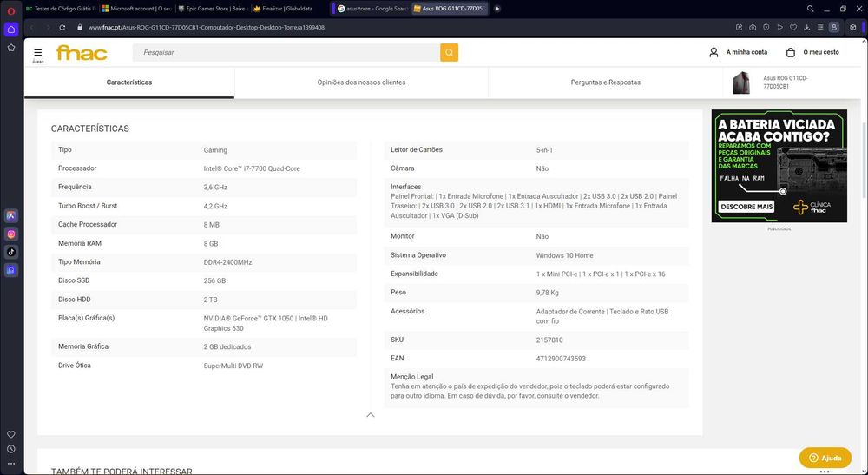Image resolution: width=868 pixels, height=475 pixels.
Task: Click the Descobre Mais ad button
Action: point(746,207)
